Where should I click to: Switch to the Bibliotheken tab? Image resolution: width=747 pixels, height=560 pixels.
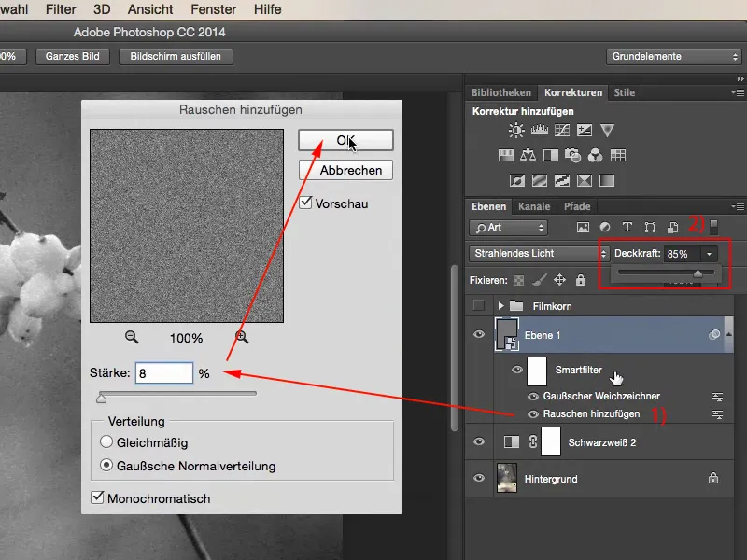pyautogui.click(x=501, y=92)
